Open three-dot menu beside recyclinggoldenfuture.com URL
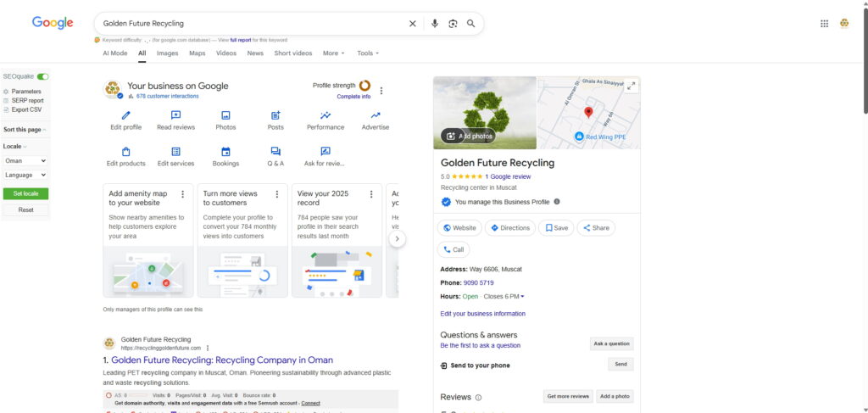The image size is (868, 413). [208, 349]
